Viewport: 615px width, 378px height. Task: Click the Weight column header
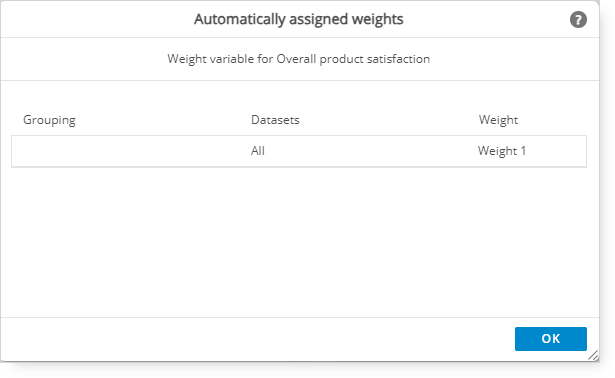[498, 120]
